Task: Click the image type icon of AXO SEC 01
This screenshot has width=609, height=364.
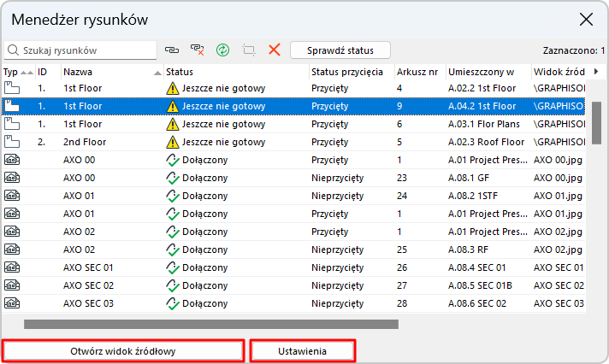Action: 12,267
